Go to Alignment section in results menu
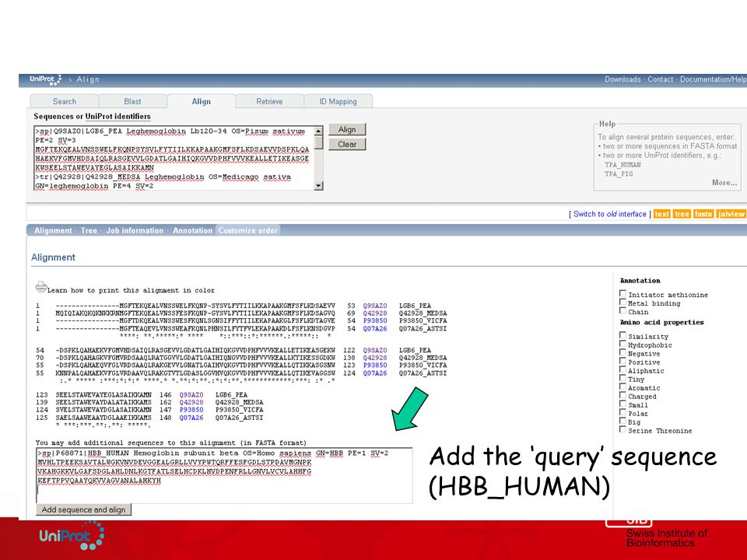 (53, 230)
